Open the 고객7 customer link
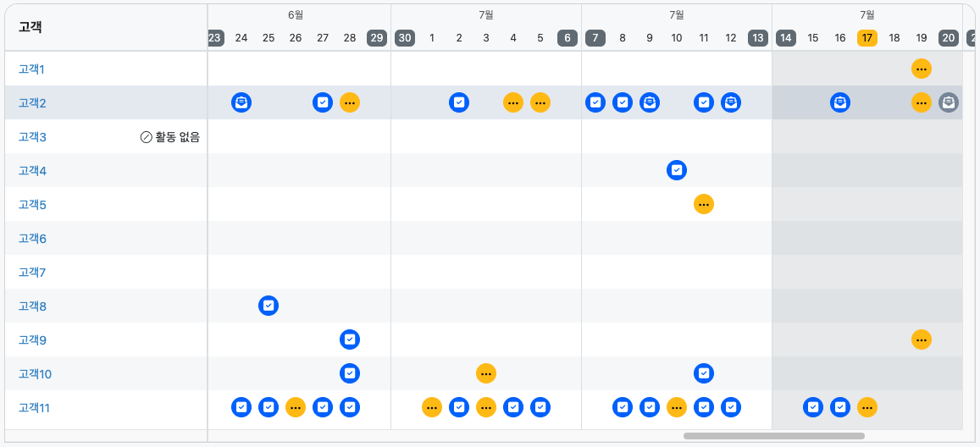This screenshot has height=447, width=980. click(x=32, y=272)
